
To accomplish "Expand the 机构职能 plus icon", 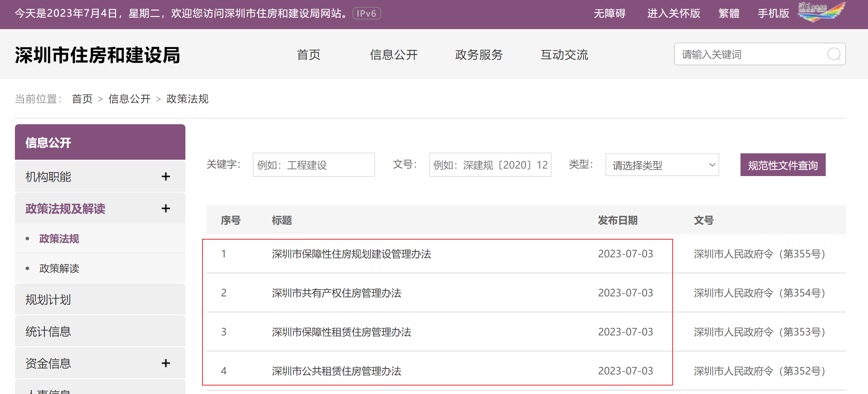I will [x=166, y=176].
